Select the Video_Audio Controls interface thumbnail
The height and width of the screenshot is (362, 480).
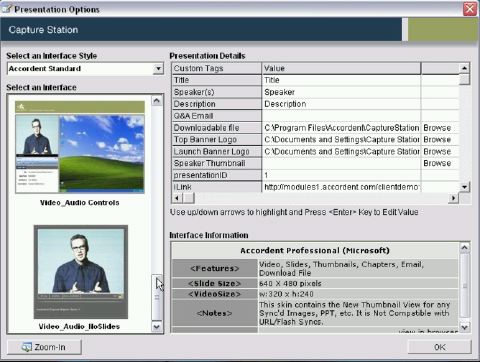(80, 147)
